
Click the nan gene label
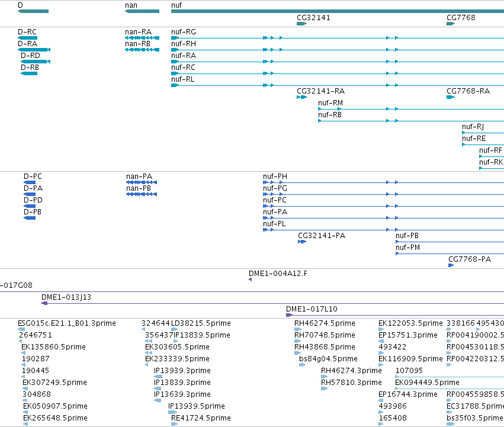click(x=131, y=5)
